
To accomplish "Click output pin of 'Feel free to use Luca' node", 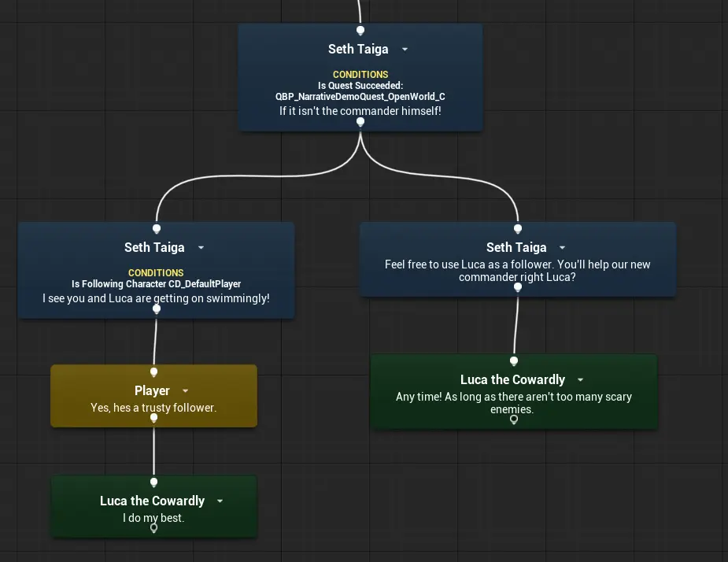I will pyautogui.click(x=518, y=287).
